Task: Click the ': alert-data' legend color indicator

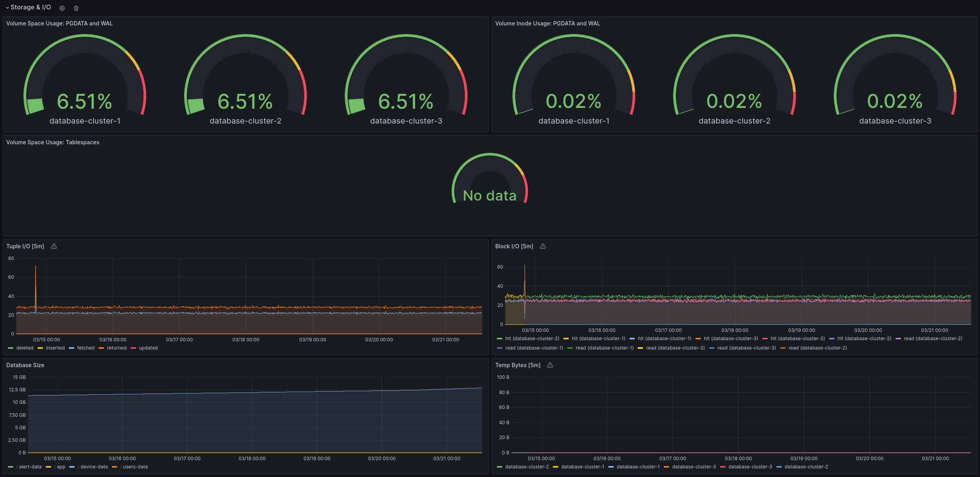Action: point(11,467)
